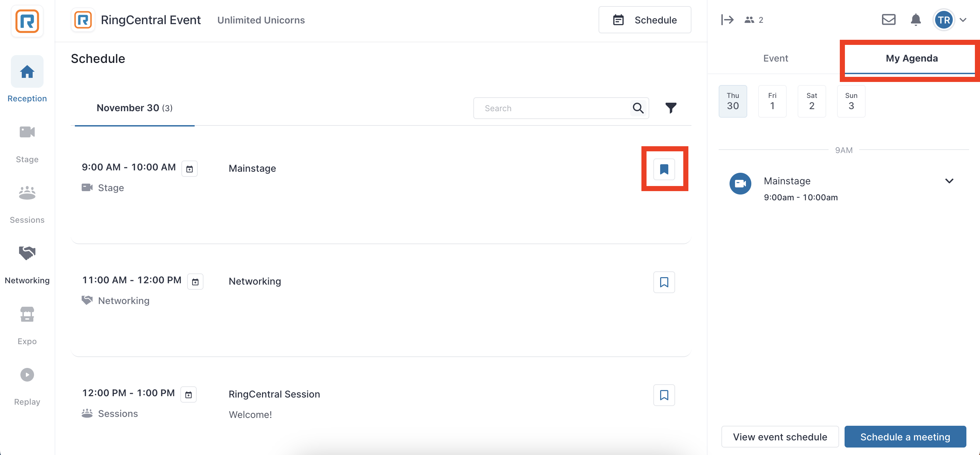Add Mainstage 9:00 AM to calendar

pyautogui.click(x=190, y=169)
